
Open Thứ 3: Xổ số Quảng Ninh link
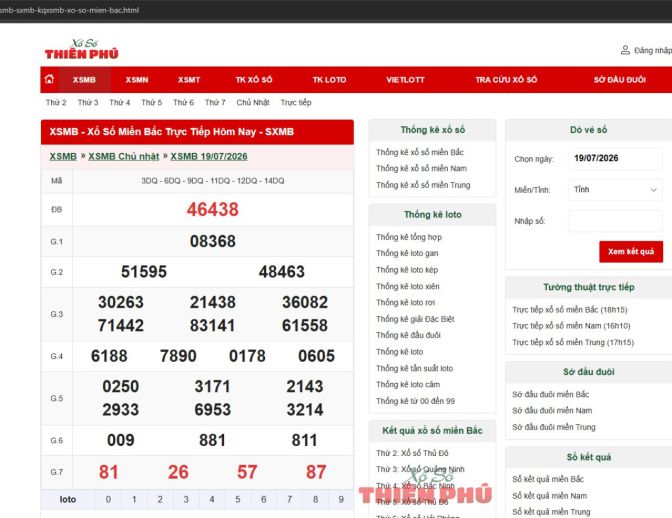(x=420, y=469)
